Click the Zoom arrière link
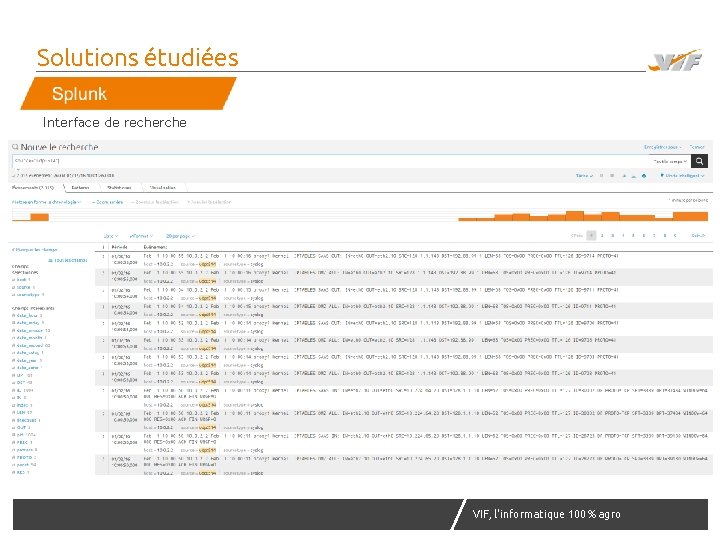720x540 pixels. (108, 202)
